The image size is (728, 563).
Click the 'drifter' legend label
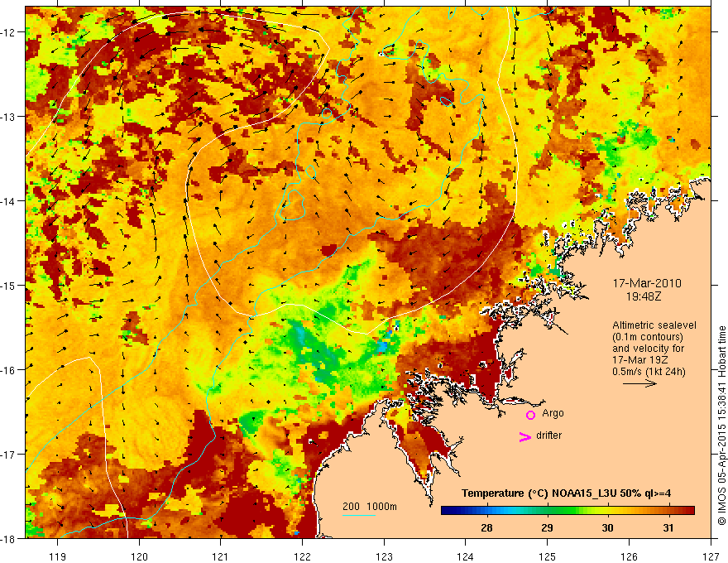(548, 435)
